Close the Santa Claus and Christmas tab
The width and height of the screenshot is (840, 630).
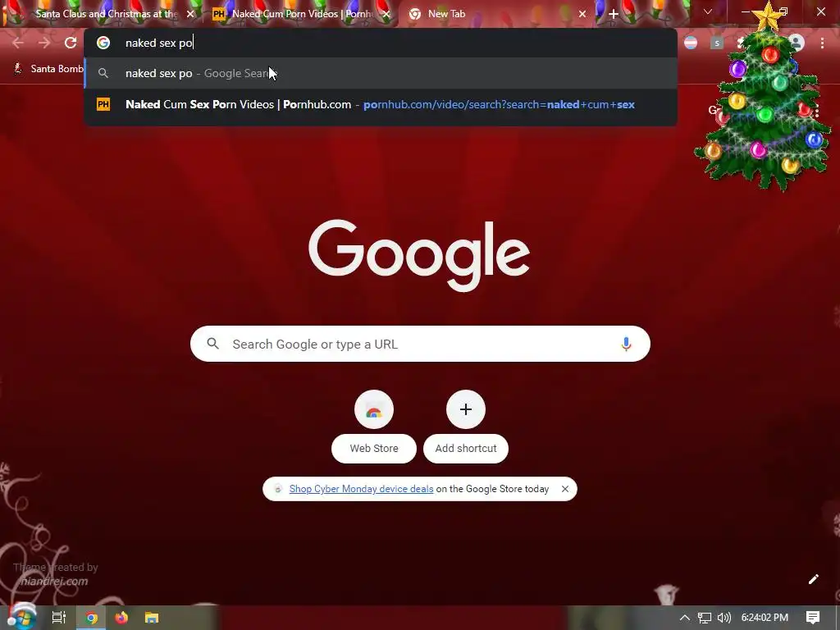coord(190,14)
